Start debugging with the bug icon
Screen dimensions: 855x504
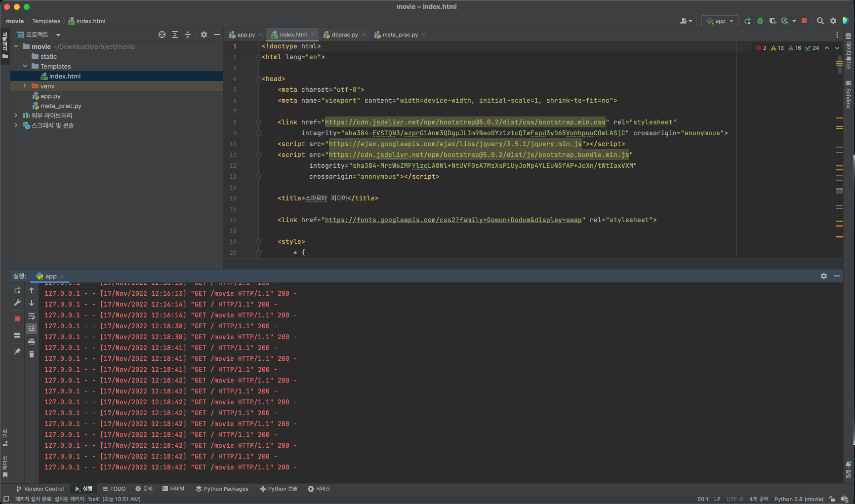760,21
